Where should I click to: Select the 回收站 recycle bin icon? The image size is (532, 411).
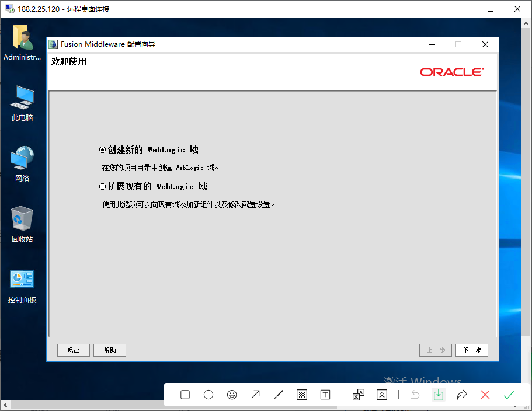22,224
